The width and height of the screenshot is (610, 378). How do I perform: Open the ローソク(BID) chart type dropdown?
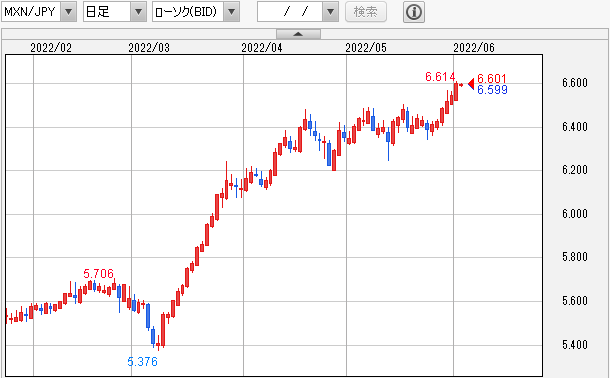pyautogui.click(x=196, y=12)
